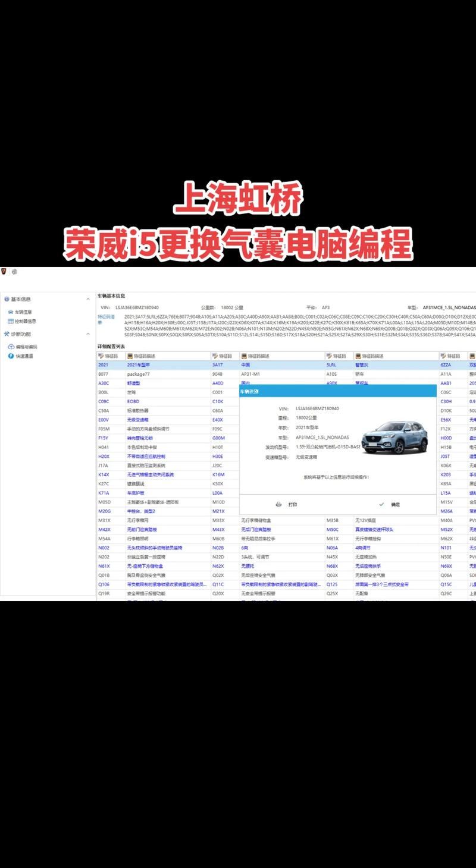Select the M42X code cell
Screen dimensions: 476x868
(111, 529)
